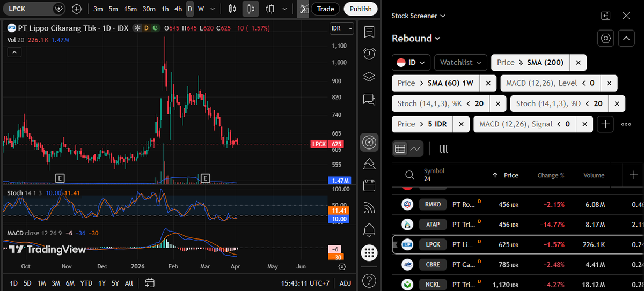Image resolution: width=644 pixels, height=291 pixels.
Task: Open the help center question-mark icon
Action: coord(369,280)
